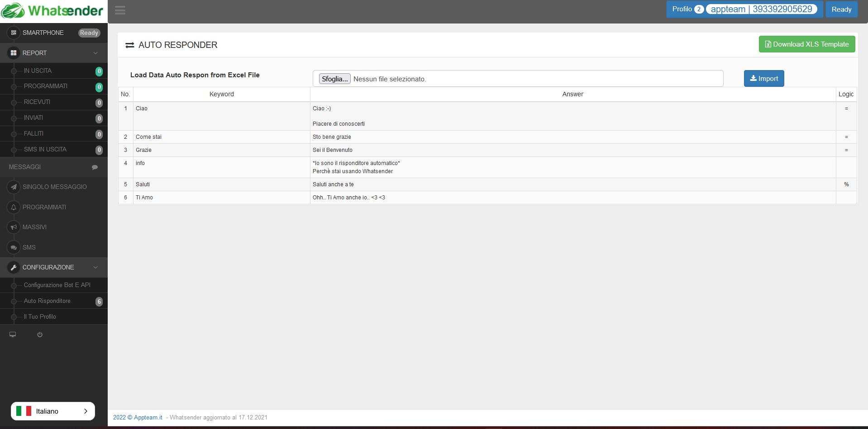Open the Italiano language selector
The width and height of the screenshot is (868, 429).
tap(53, 411)
